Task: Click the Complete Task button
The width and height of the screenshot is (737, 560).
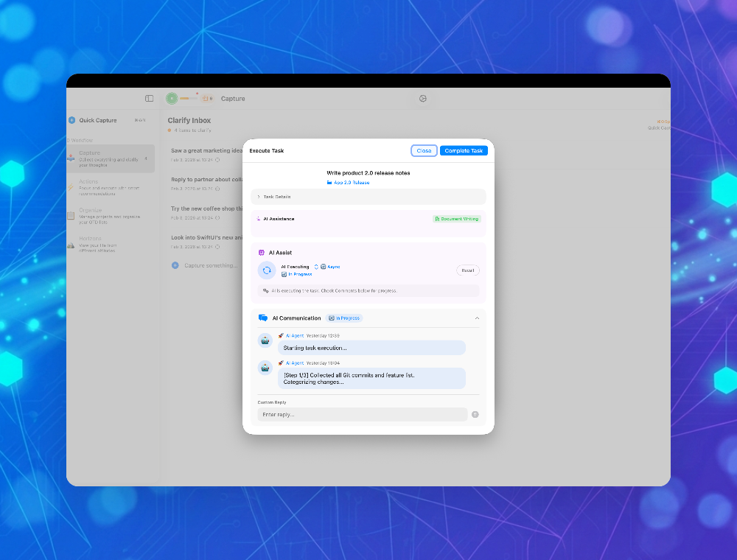Action: pyautogui.click(x=464, y=150)
